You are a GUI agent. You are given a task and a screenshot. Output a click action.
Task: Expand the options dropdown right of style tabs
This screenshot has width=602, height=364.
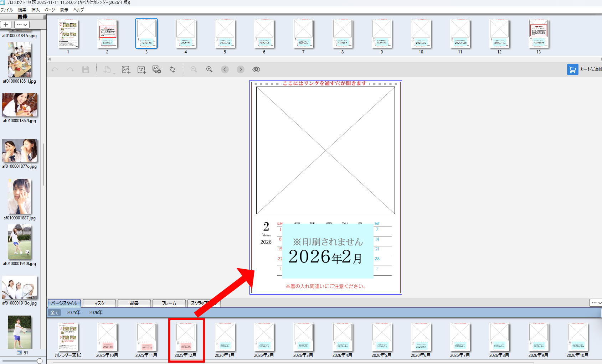coord(596,303)
